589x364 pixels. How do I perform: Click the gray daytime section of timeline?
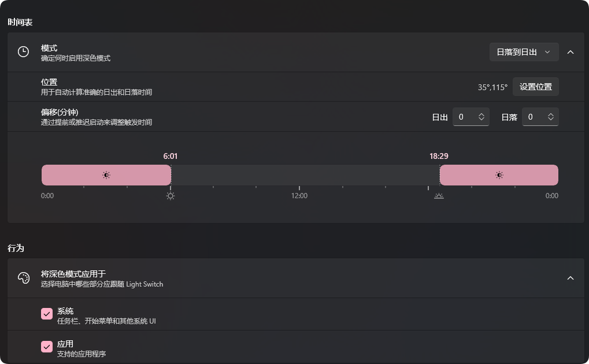(x=305, y=175)
